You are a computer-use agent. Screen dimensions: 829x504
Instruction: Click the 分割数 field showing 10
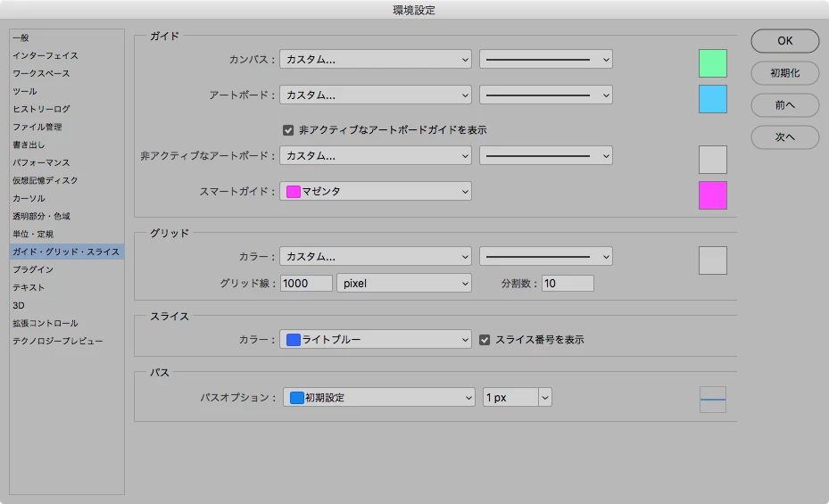[568, 283]
